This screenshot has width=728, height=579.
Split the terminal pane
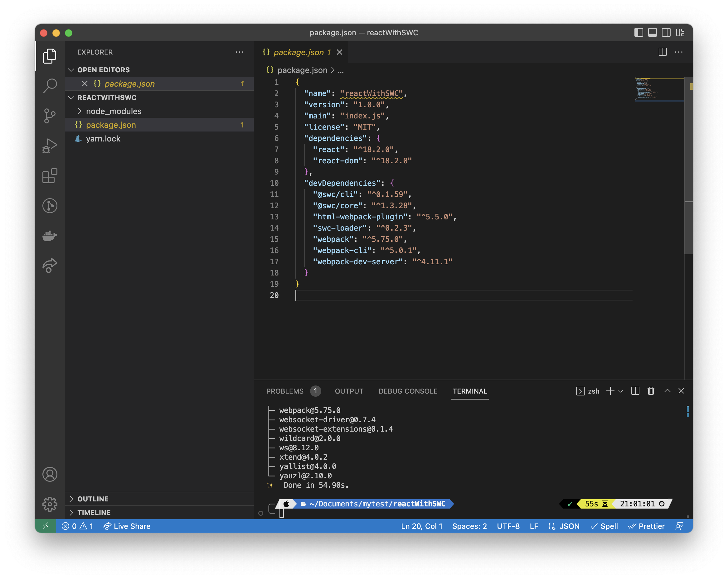pyautogui.click(x=635, y=391)
